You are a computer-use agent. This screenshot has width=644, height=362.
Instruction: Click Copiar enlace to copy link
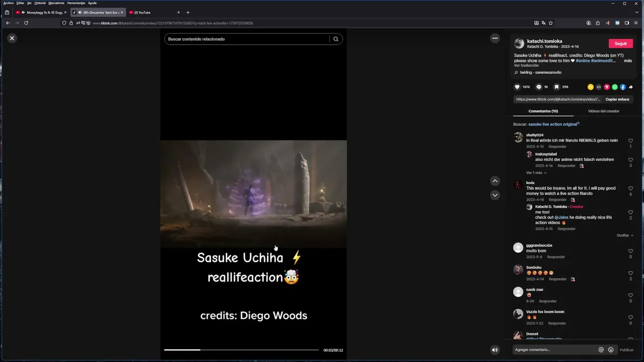click(617, 100)
